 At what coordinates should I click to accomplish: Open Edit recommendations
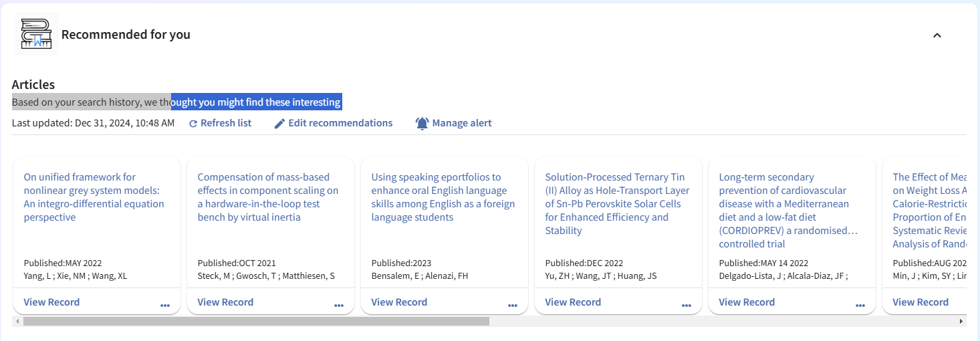[x=334, y=123]
